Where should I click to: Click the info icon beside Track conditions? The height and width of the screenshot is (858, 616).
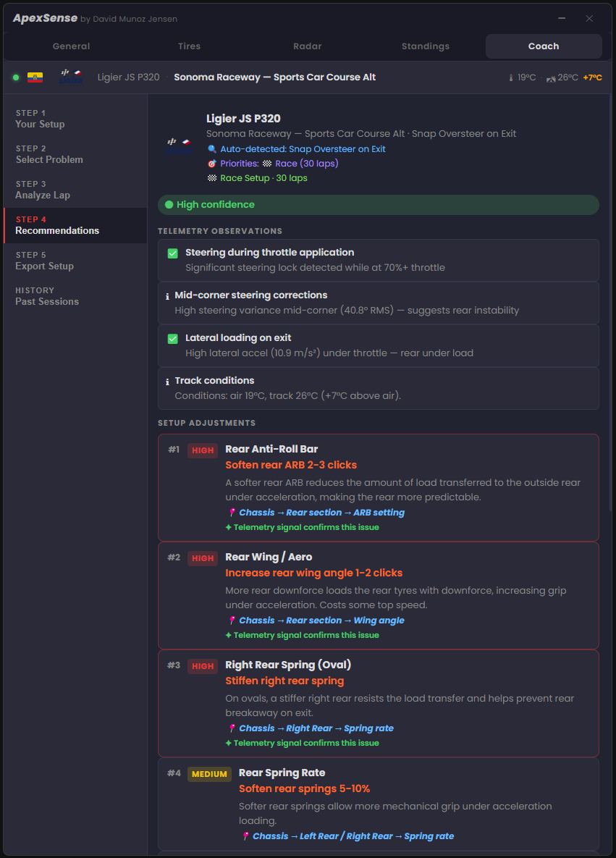tap(168, 380)
